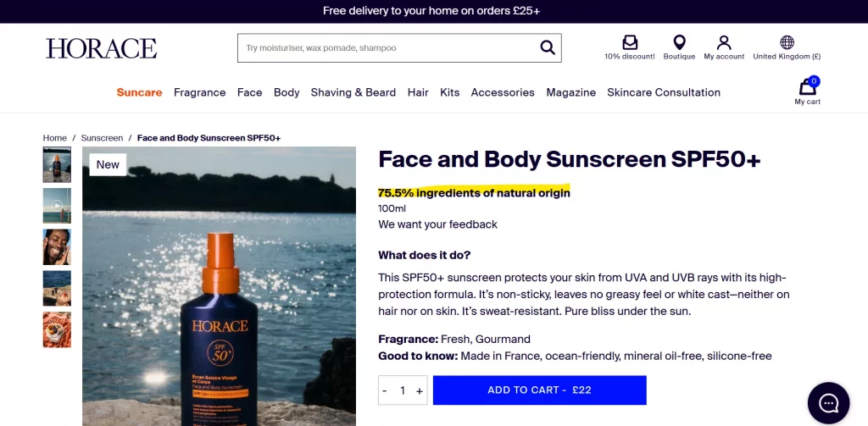Select the smiling man face thumbnail
868x426 pixels.
coord(57,247)
